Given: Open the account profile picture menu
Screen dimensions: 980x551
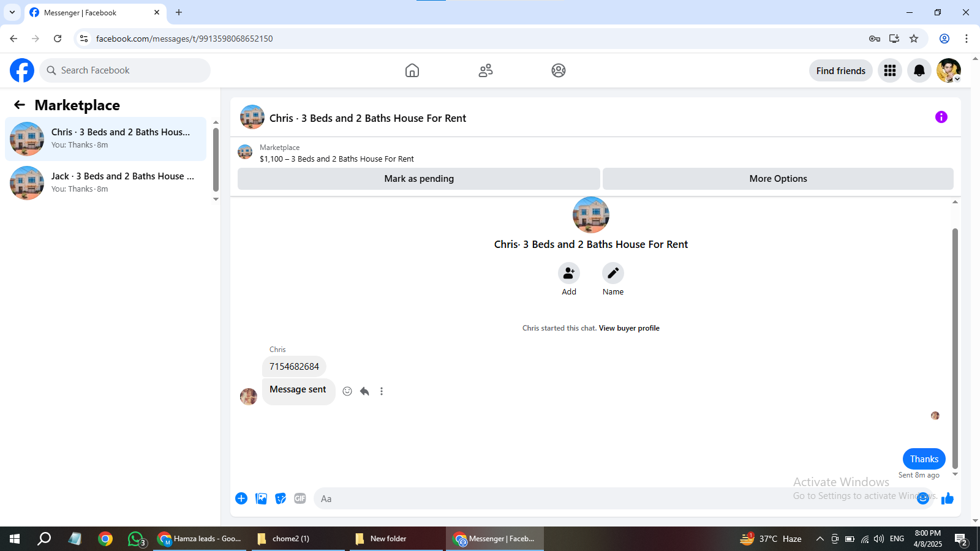Looking at the screenshot, I should (949, 70).
